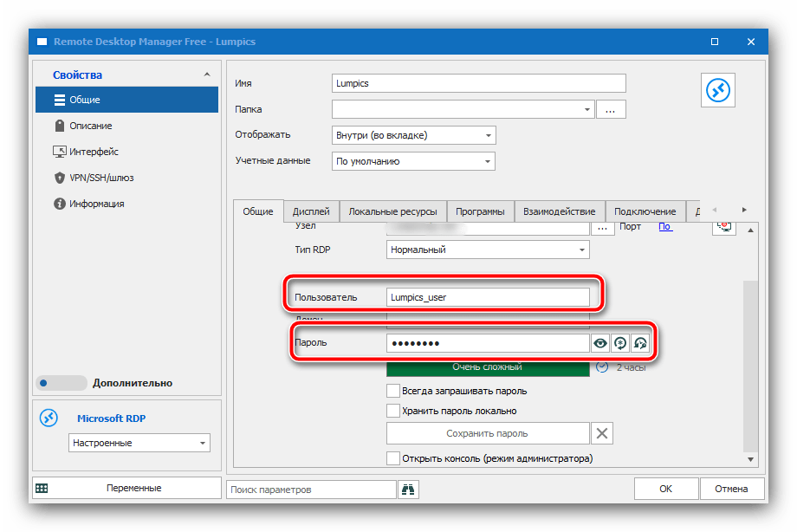797x532 pixels.
Task: Click the OK button
Action: coord(665,489)
